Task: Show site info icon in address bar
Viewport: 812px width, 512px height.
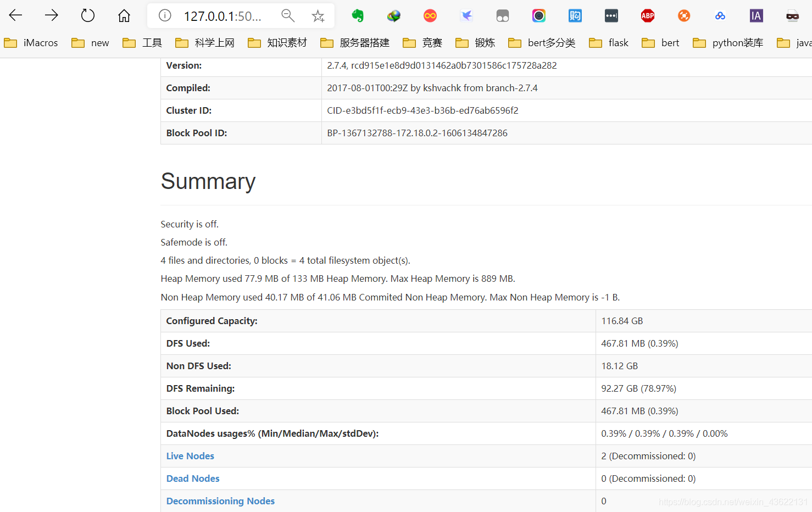Action: tap(165, 15)
